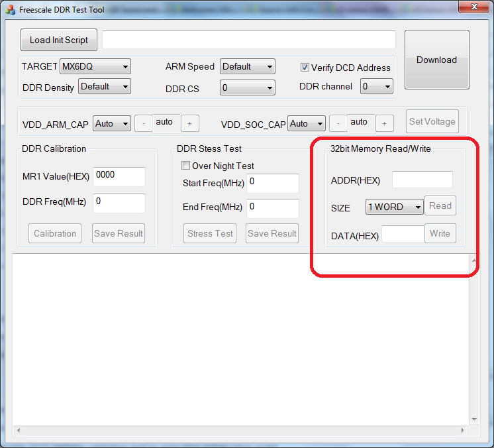Increase VDD_SOC_CAP voltage with plus button
Viewport: 494px width, 448px height.
pos(384,123)
